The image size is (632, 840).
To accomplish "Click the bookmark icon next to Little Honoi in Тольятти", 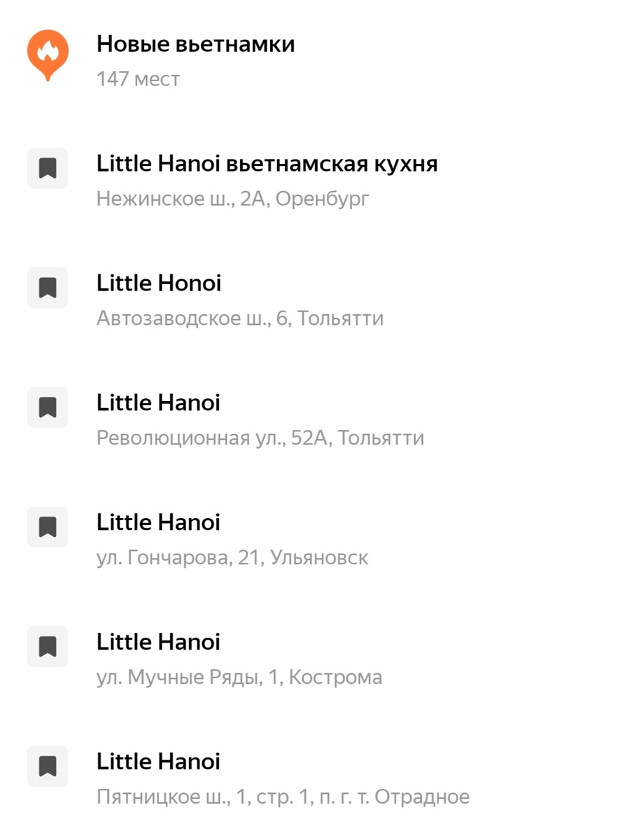I will (x=47, y=288).
